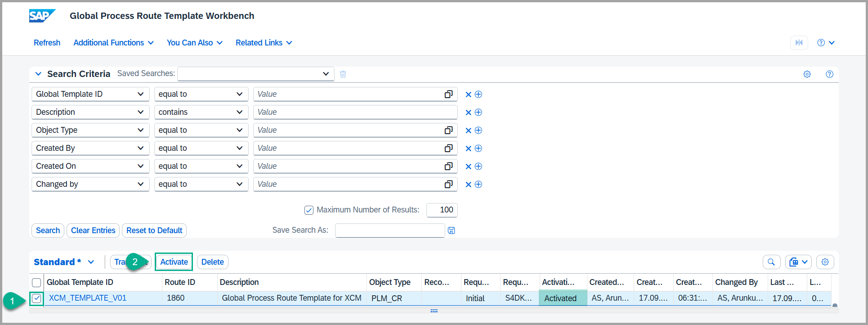Open the XCM_TEMPLATE_V01 template link
This screenshot has height=325, width=868.
[x=88, y=298]
